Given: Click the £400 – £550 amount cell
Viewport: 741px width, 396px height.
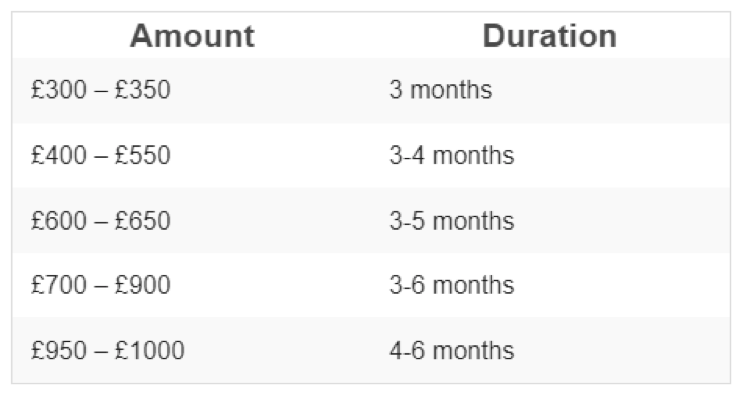Looking at the screenshot, I should click(191, 155).
